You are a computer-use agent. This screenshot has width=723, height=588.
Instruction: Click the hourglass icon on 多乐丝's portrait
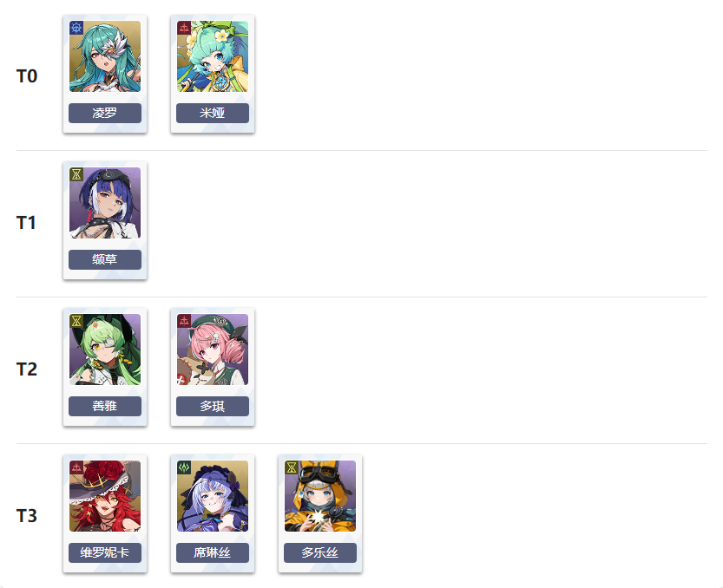(292, 467)
